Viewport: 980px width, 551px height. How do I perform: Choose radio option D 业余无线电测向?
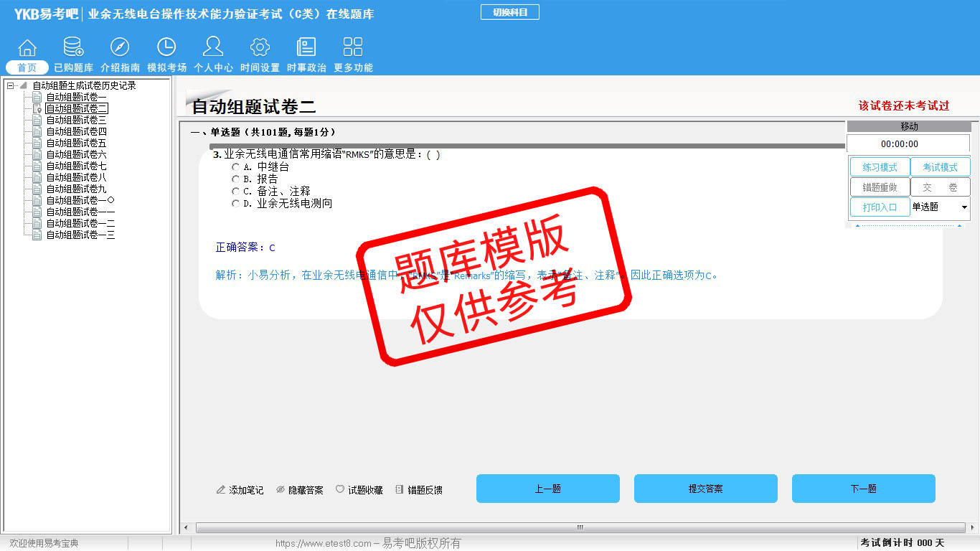(x=235, y=204)
